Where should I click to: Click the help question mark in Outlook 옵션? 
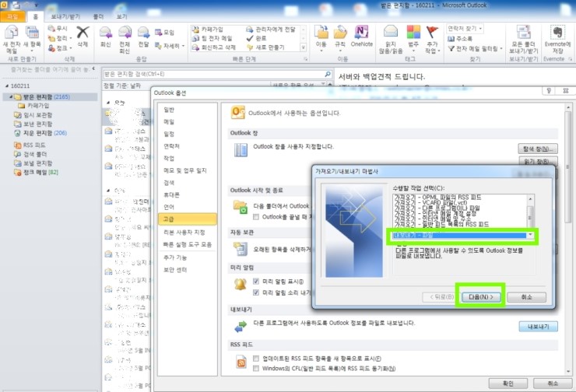549,91
